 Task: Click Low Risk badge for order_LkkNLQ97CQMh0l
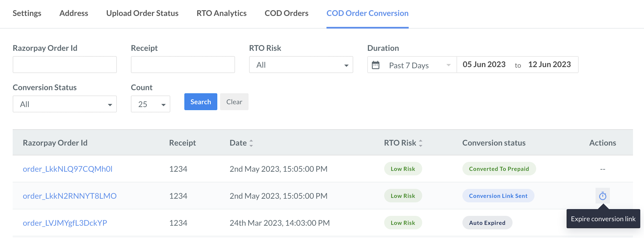tap(403, 169)
